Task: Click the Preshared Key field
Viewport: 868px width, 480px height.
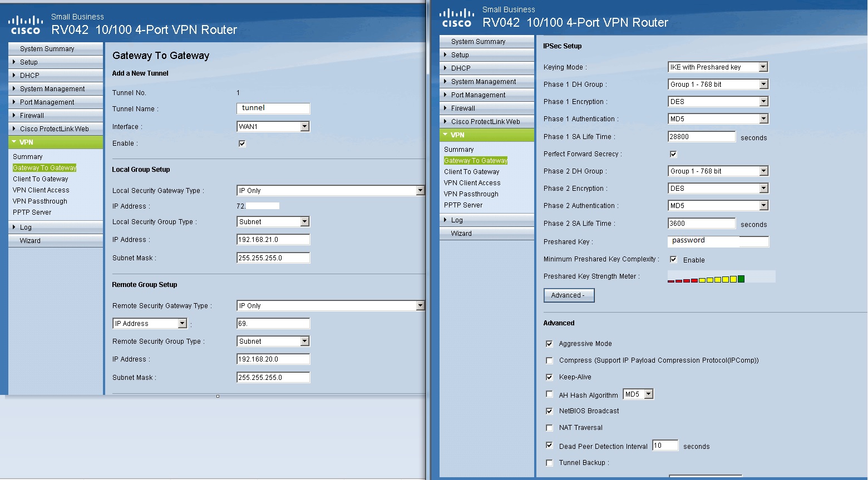Action: point(718,241)
